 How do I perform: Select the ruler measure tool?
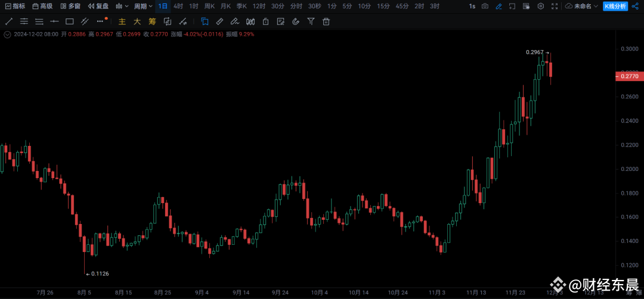(x=219, y=21)
